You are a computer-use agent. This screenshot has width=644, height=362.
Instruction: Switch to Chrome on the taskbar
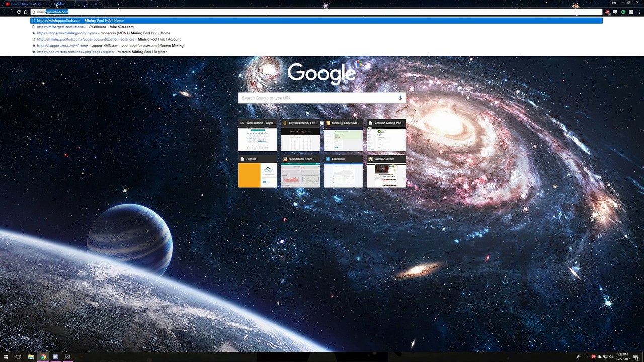pyautogui.click(x=43, y=357)
